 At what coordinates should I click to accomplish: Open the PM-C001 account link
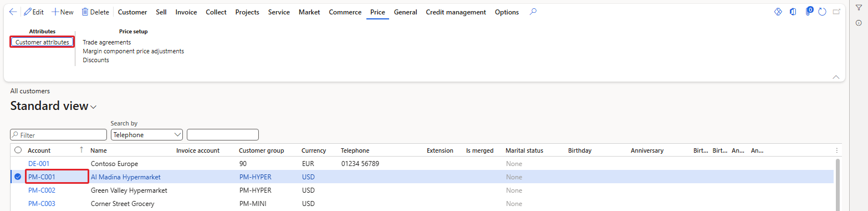[x=42, y=177]
